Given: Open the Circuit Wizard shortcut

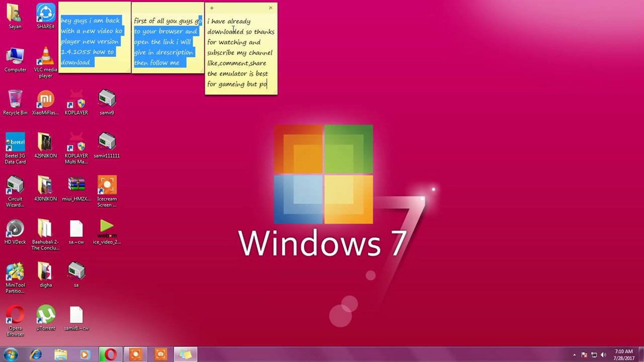Looking at the screenshot, I should pos(15,192).
